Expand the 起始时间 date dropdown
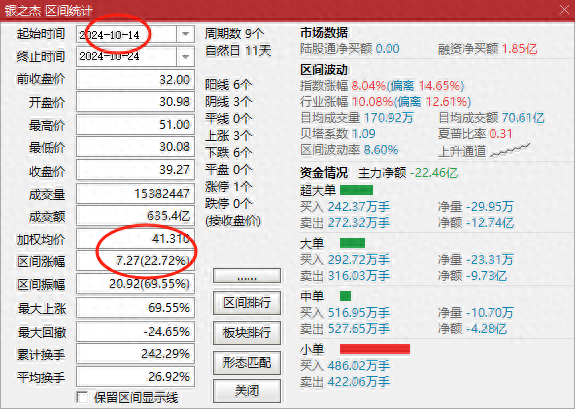 pos(186,34)
